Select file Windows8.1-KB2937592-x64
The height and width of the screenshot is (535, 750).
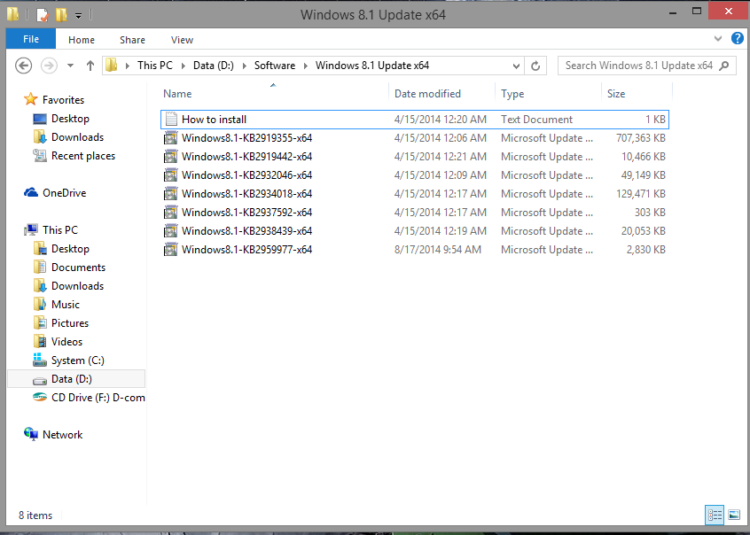pos(414,213)
